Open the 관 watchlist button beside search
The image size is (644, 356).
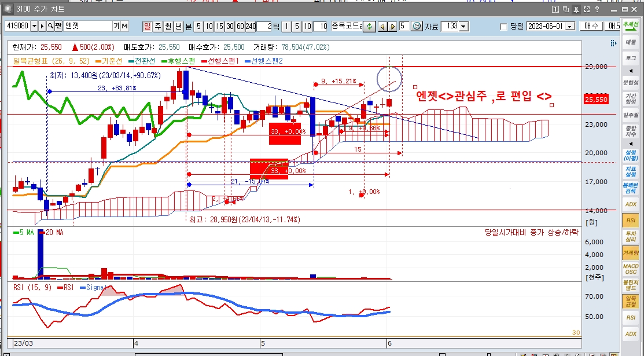58,26
